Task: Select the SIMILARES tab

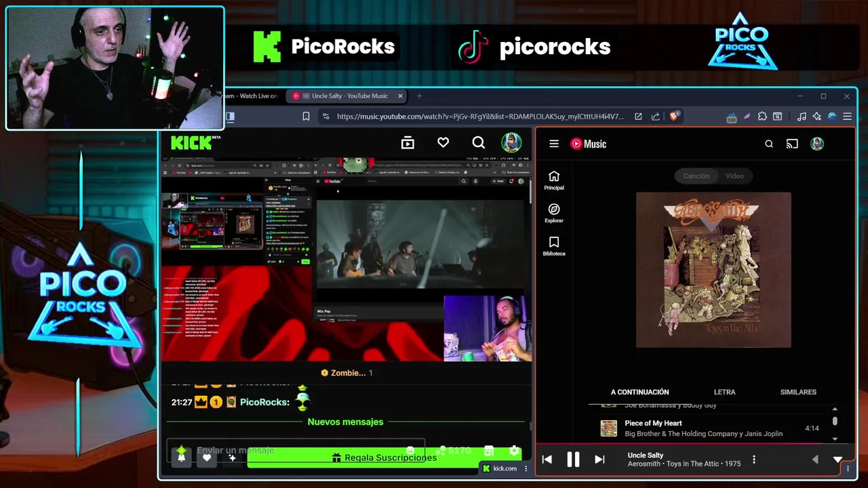Action: pos(798,392)
